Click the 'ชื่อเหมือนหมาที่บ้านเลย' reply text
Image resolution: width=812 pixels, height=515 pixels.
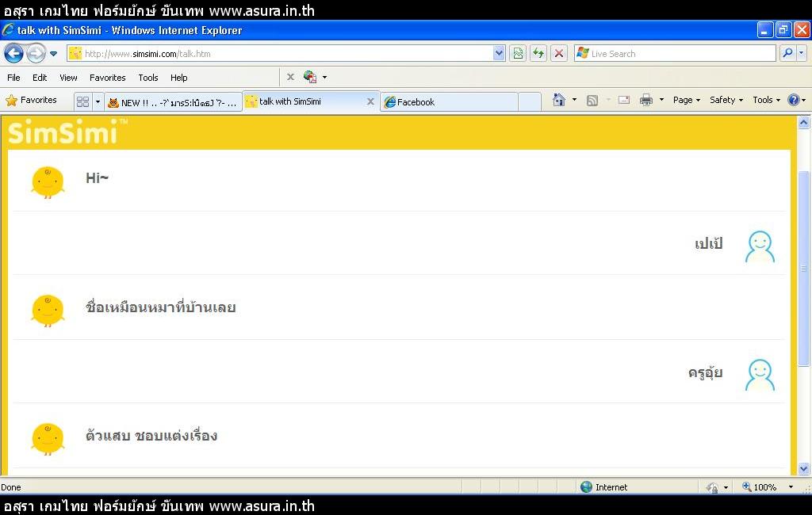pos(160,307)
